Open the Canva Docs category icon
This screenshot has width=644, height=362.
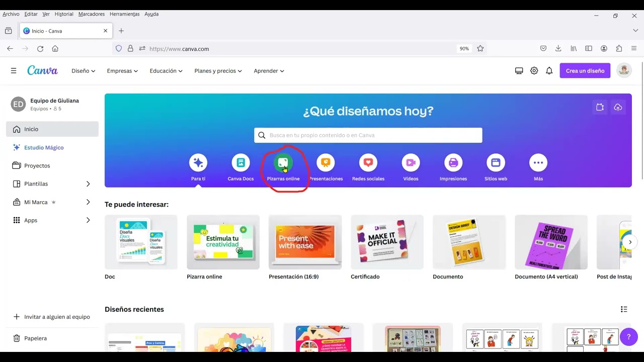pyautogui.click(x=240, y=162)
